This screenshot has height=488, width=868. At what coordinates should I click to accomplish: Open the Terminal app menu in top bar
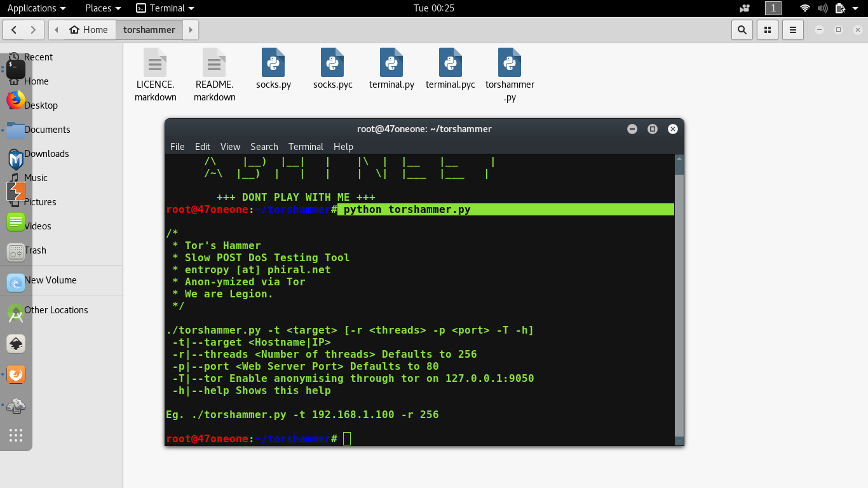click(x=165, y=8)
